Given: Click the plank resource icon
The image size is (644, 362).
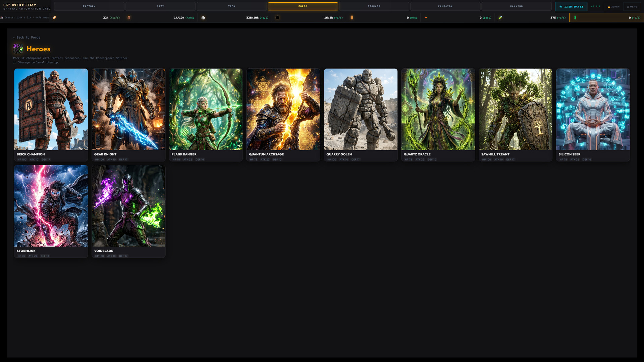Looking at the screenshot, I should click(x=54, y=17).
